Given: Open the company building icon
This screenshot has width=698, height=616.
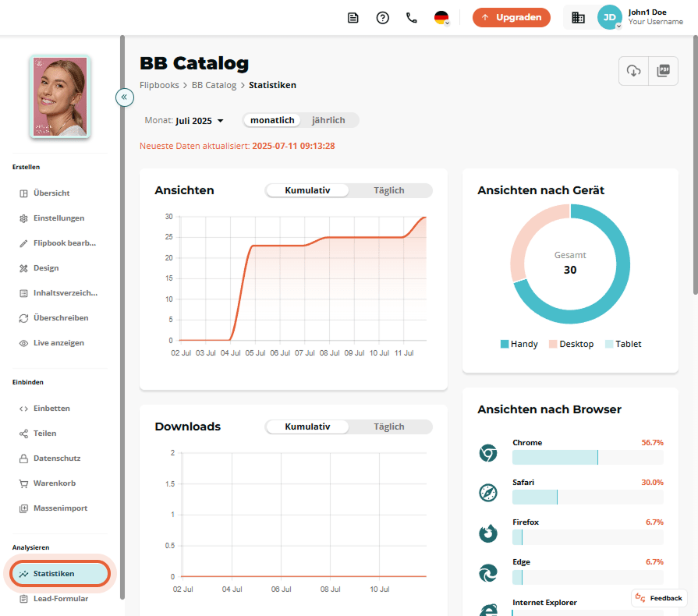Looking at the screenshot, I should [x=578, y=18].
